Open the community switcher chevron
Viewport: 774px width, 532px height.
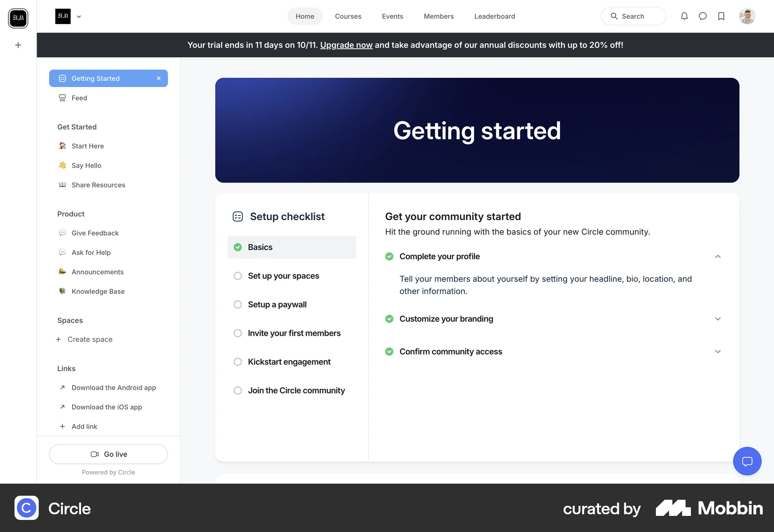coord(79,17)
